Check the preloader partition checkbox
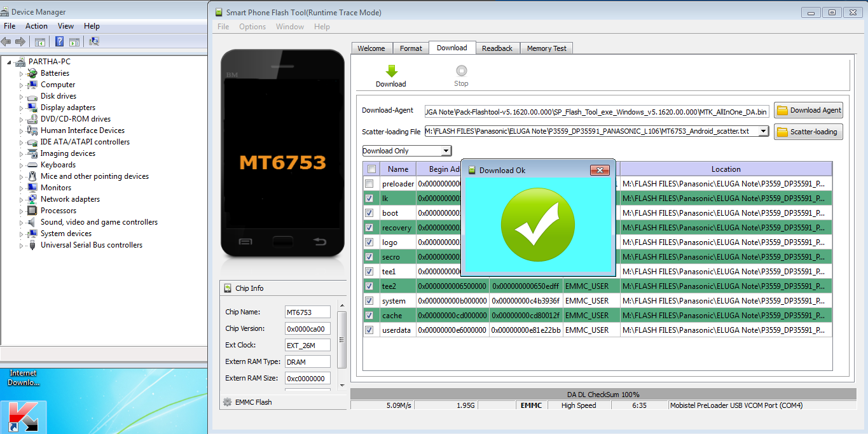Screen dimensions: 868x434 pyautogui.click(x=369, y=184)
